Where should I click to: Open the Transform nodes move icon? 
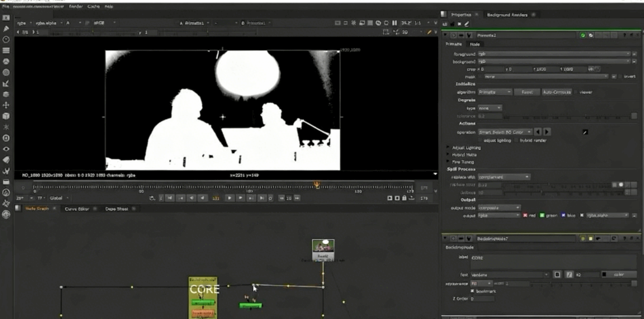pos(6,105)
